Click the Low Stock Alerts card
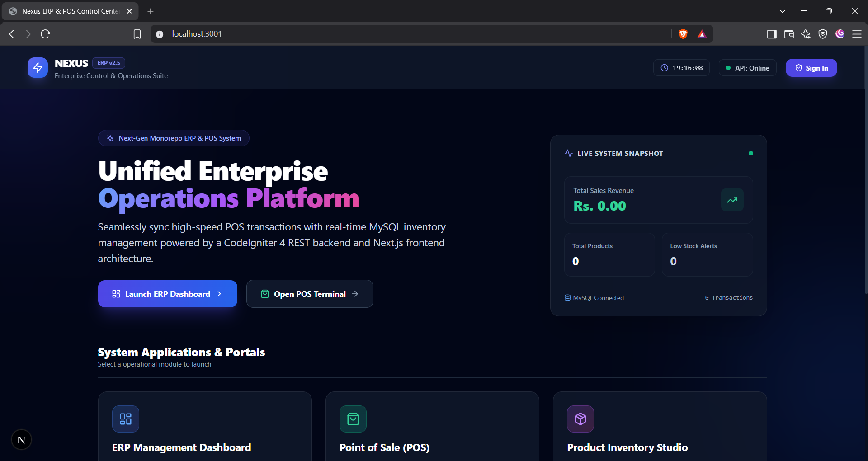This screenshot has width=868, height=461. click(708, 254)
